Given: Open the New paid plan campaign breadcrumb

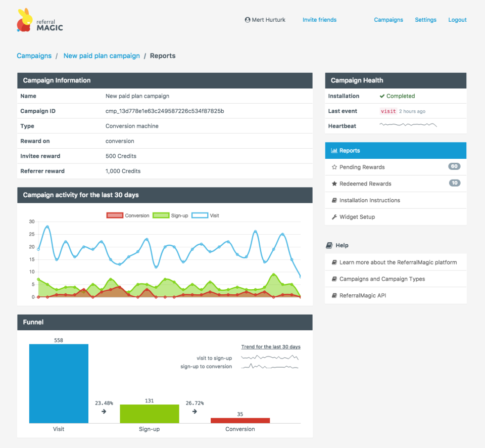Looking at the screenshot, I should tap(102, 56).
